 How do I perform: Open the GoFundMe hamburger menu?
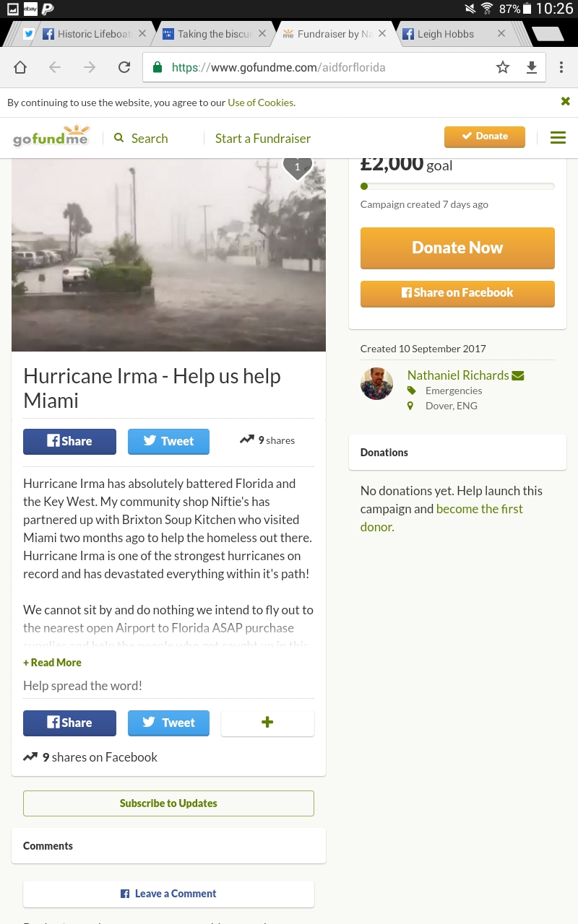pos(558,137)
